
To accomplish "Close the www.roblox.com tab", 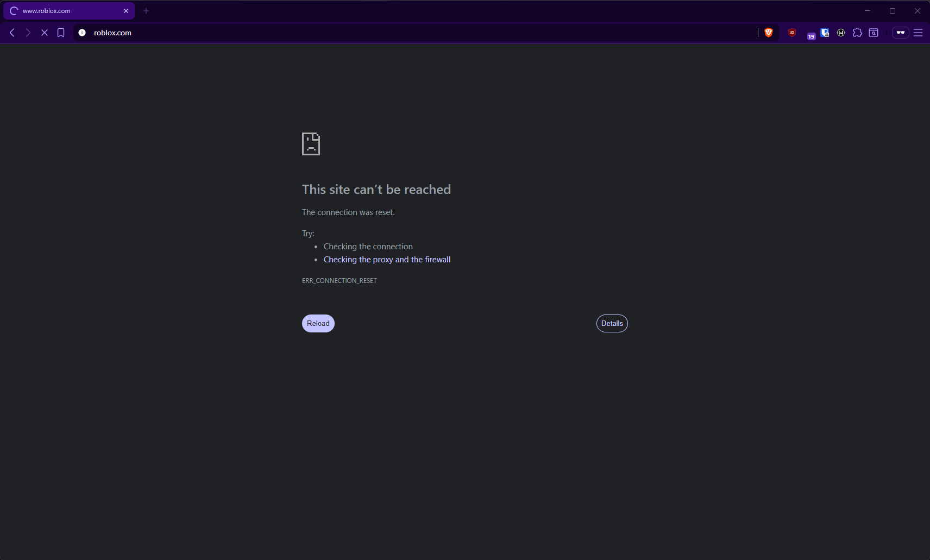I will (x=126, y=11).
